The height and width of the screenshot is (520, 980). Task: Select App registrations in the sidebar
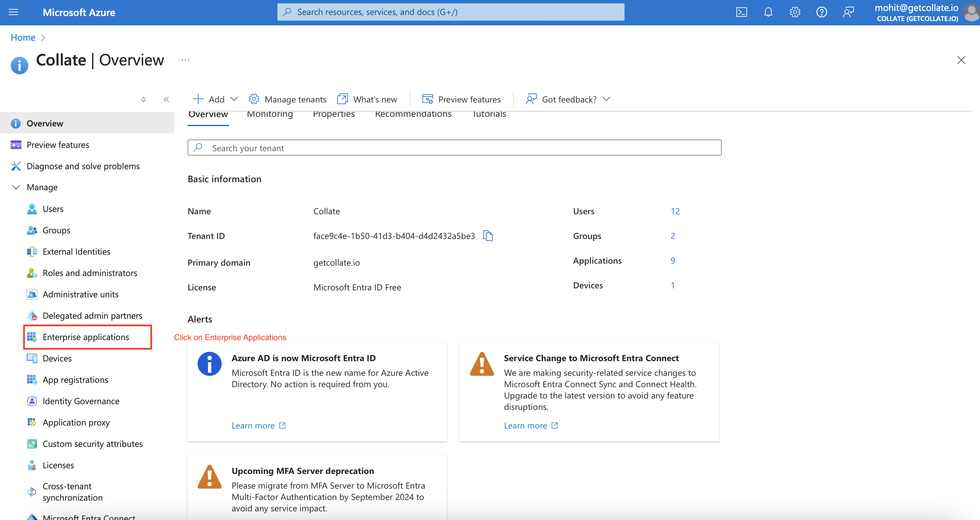(x=75, y=379)
